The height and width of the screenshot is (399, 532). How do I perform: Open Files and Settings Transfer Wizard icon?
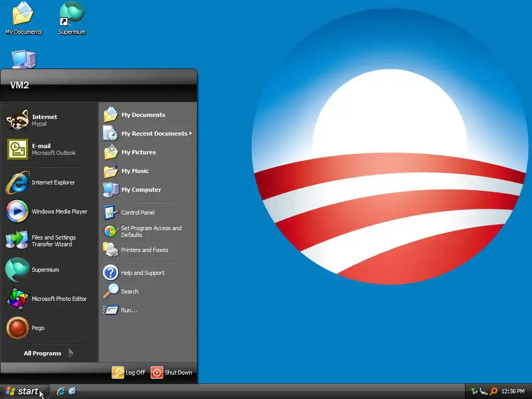[x=17, y=240]
